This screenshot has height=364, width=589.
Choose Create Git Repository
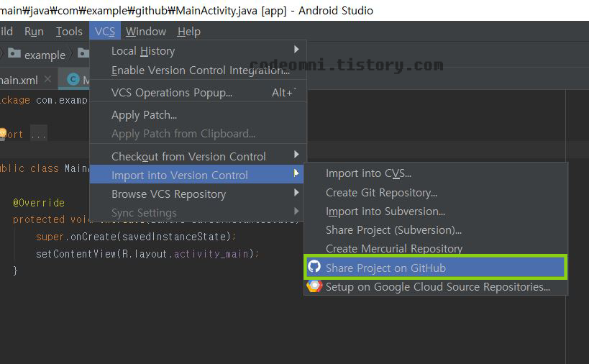click(436, 192)
